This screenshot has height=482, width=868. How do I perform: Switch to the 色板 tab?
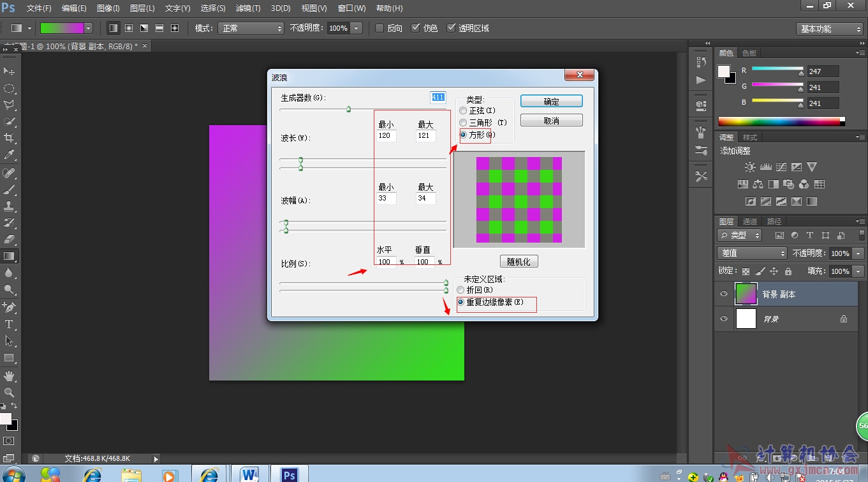click(749, 53)
